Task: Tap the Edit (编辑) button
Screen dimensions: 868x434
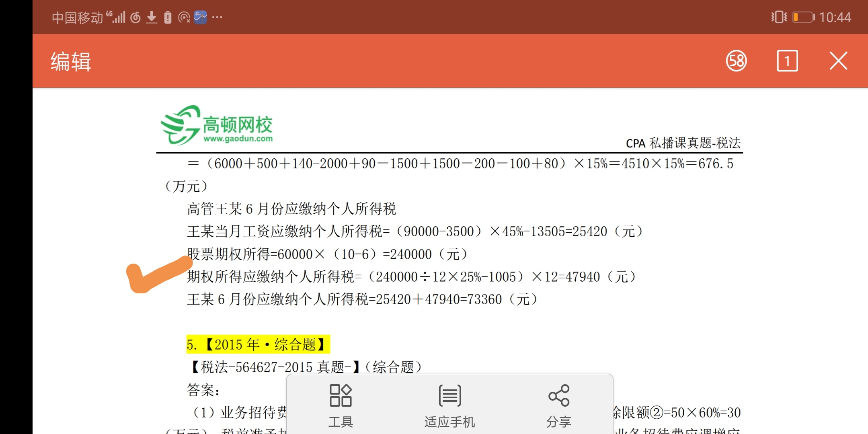Action: [x=71, y=61]
